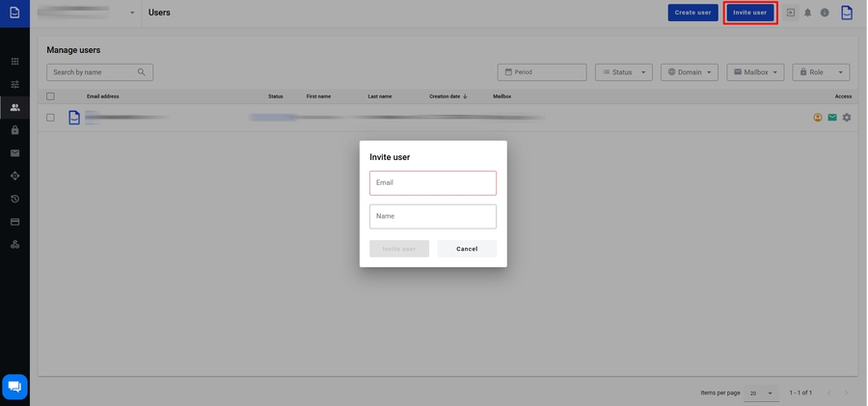Click the info circle icon in header
868x406 pixels.
(x=825, y=13)
